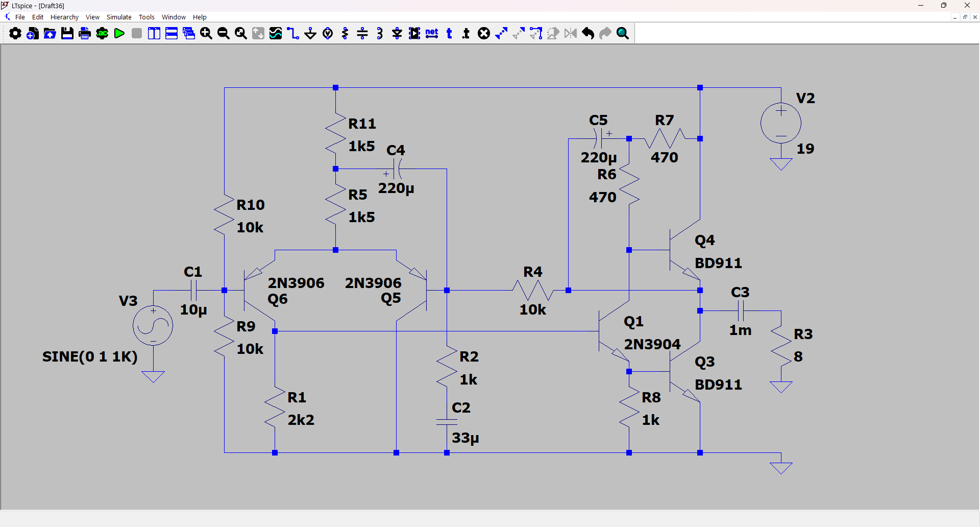Select the SPICE directive tool
980x527 pixels.
point(466,34)
